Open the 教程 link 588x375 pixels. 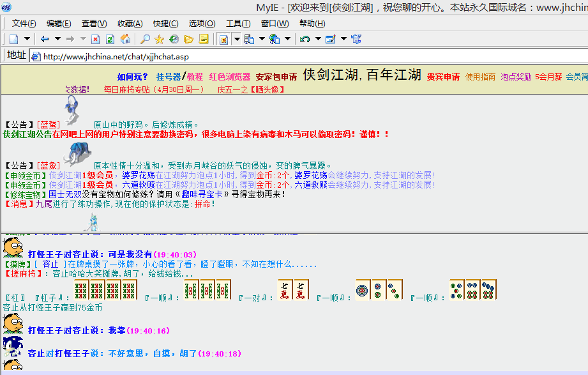pos(195,77)
